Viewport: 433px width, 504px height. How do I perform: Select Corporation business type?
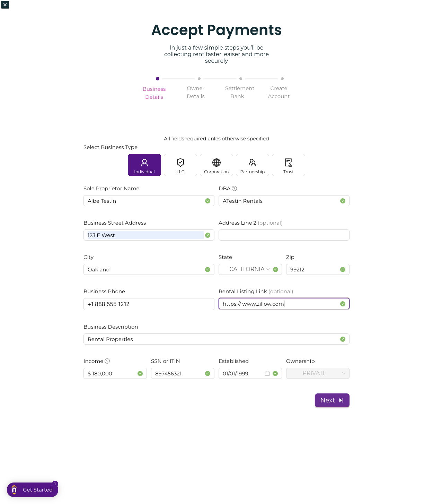coord(216,165)
